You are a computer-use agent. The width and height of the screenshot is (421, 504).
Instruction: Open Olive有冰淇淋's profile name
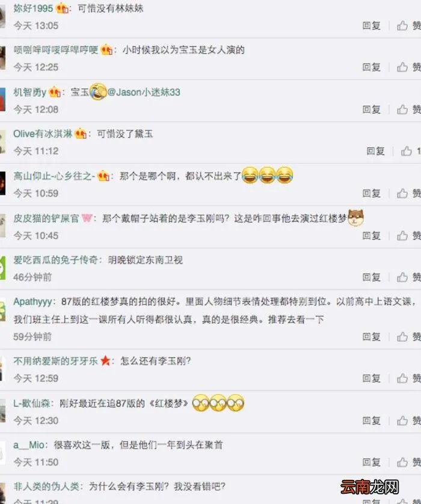click(43, 134)
